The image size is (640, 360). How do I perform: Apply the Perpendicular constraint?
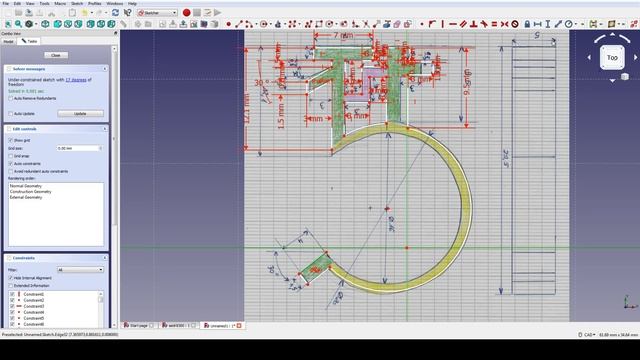473,24
